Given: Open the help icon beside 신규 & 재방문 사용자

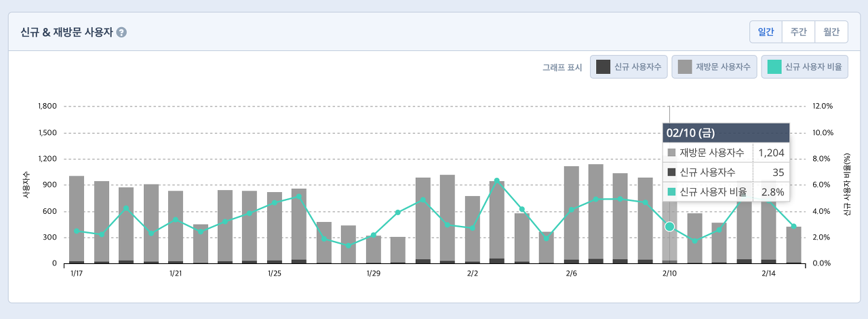Looking at the screenshot, I should [x=121, y=32].
